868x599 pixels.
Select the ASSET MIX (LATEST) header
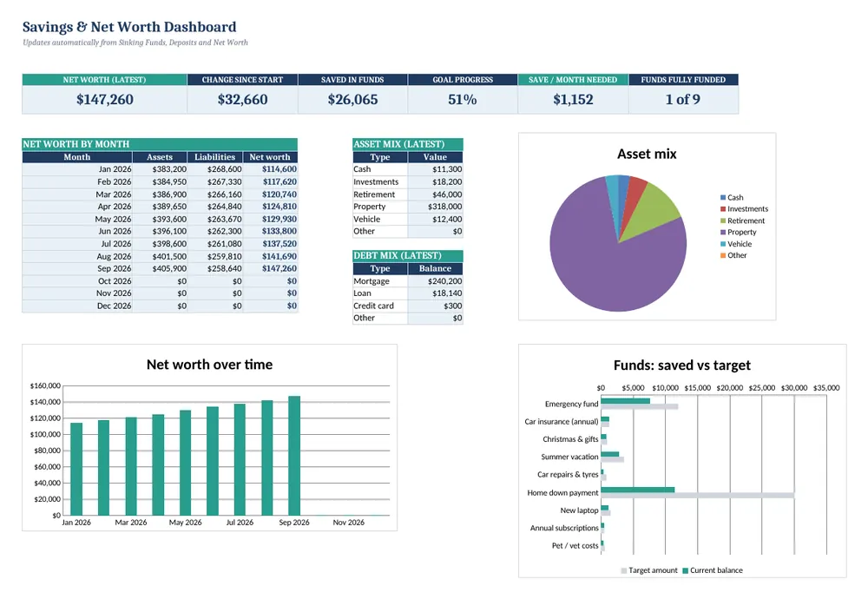pyautogui.click(x=407, y=144)
